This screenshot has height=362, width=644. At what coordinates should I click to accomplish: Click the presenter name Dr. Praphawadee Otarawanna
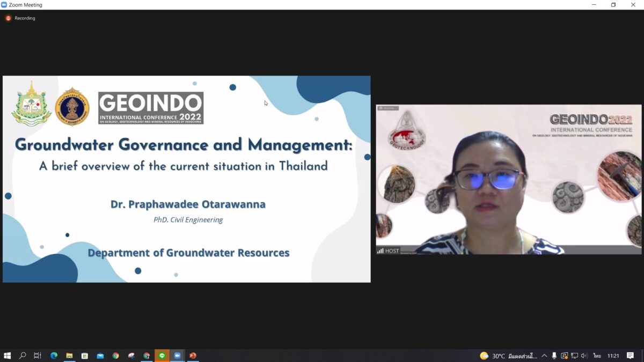pos(188,204)
